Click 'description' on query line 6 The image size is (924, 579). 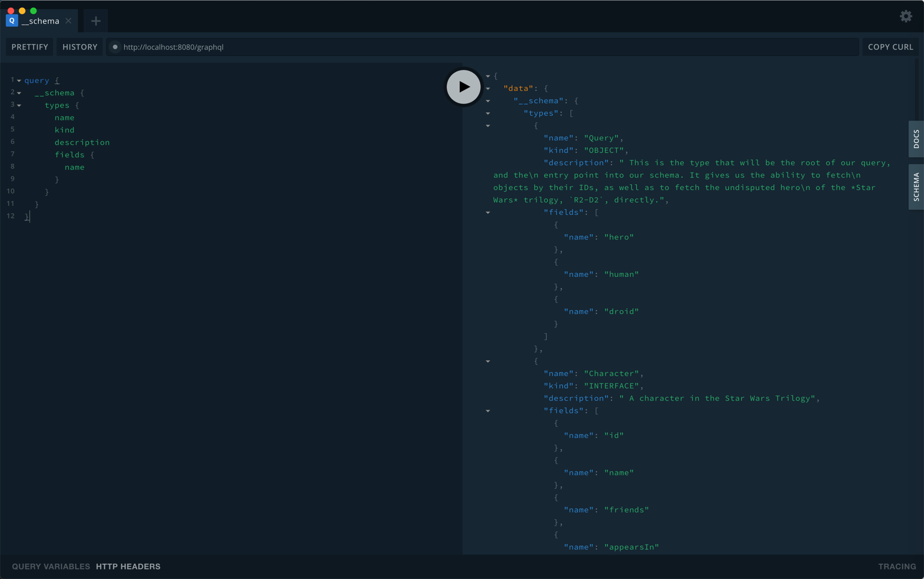(82, 143)
